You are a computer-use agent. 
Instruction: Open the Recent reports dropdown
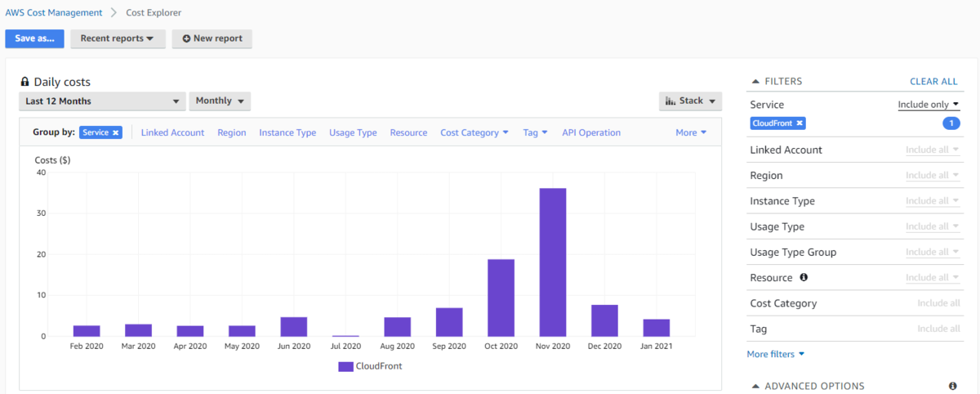[118, 38]
